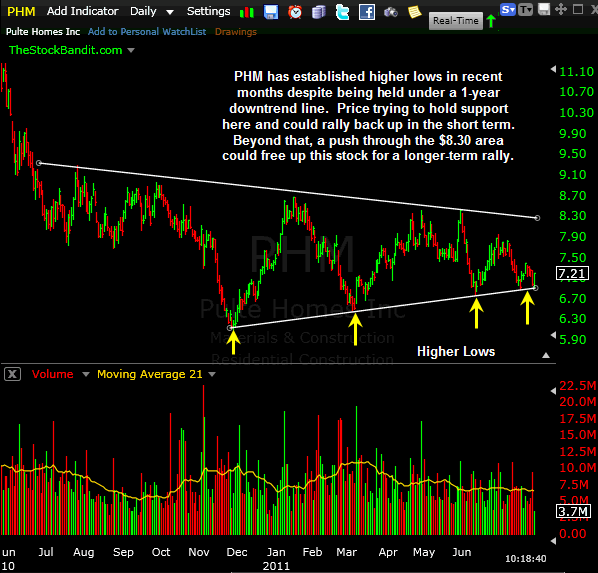
Task: Click the PHM ticker symbol
Action: (x=21, y=12)
